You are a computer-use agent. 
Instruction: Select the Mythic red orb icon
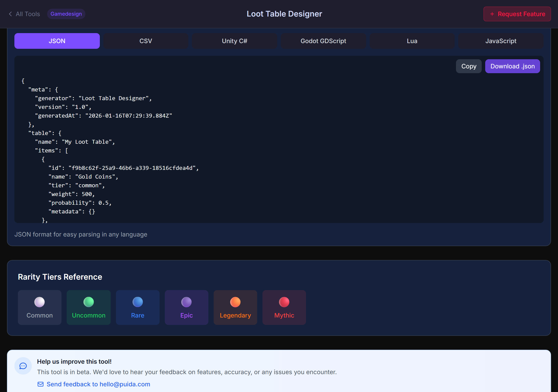pyautogui.click(x=284, y=302)
